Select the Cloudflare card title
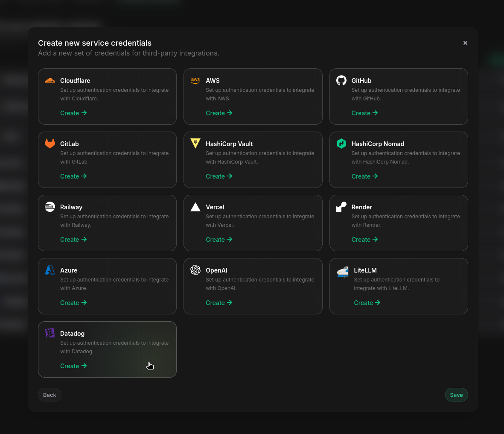Screen dimensions: 504x434 click(x=75, y=81)
